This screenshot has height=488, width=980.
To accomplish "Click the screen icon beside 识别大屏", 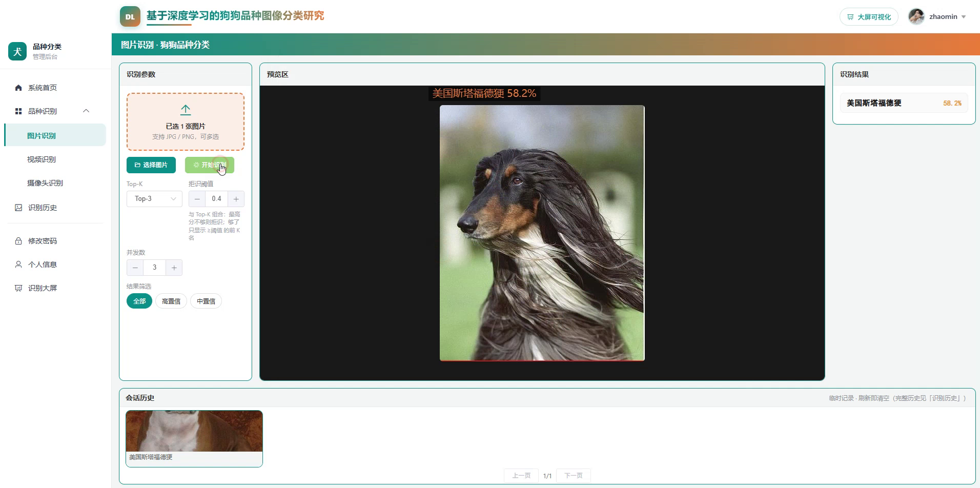I will 18,288.
